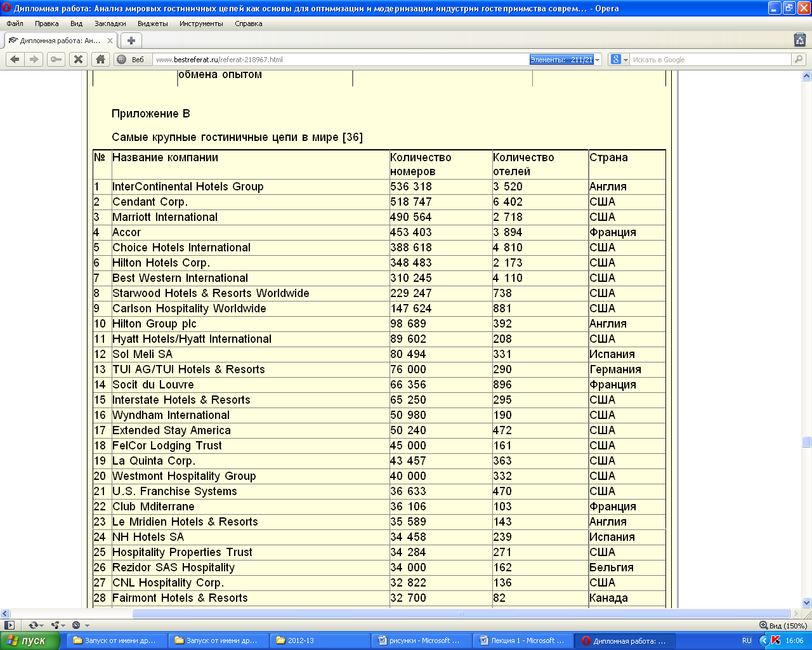The height and width of the screenshot is (650, 812).
Task: Open the first Запуск от имени taskbar folder
Action: tap(117, 640)
